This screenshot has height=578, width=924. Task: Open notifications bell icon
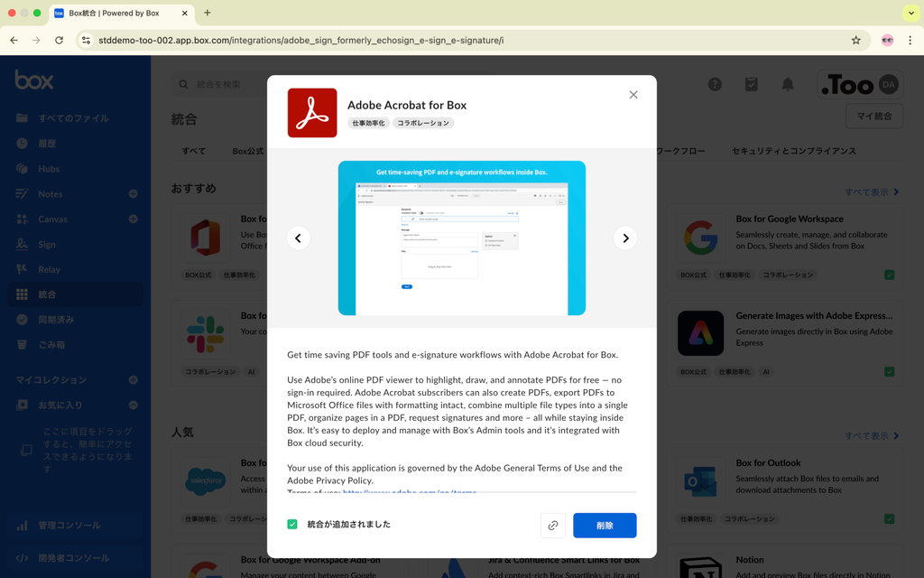click(x=787, y=84)
